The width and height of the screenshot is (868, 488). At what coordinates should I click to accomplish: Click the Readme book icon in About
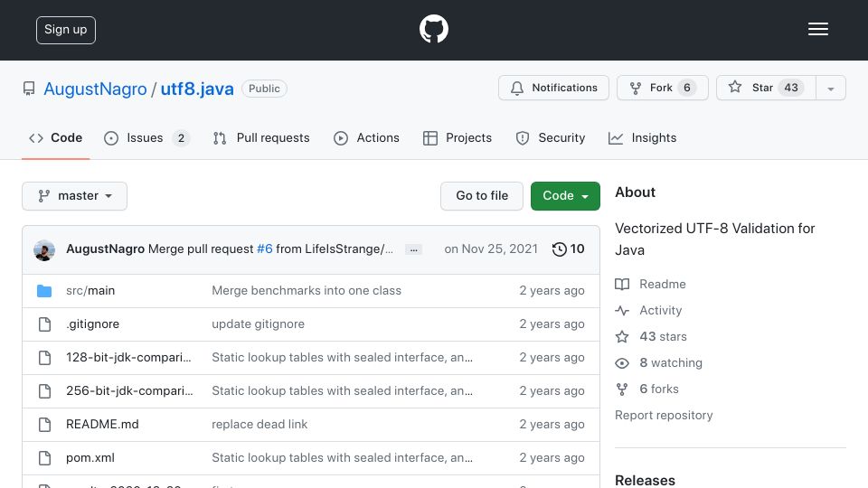(x=622, y=285)
